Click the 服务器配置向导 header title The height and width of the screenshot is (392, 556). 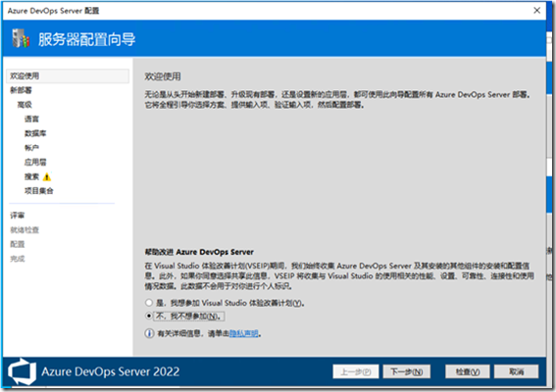[x=87, y=39]
